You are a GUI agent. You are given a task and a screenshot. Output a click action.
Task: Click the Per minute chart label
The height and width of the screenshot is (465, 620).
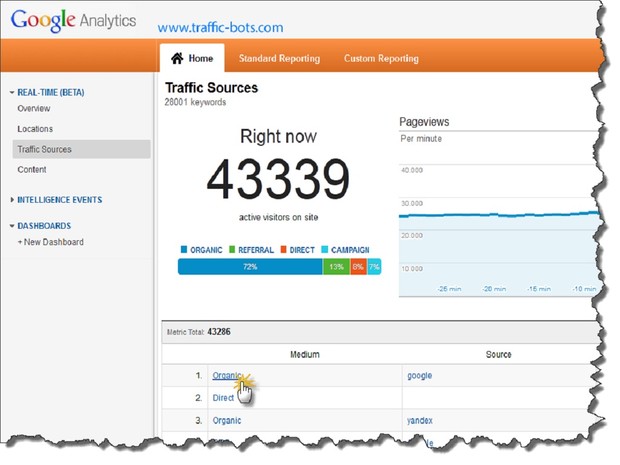[x=421, y=139]
